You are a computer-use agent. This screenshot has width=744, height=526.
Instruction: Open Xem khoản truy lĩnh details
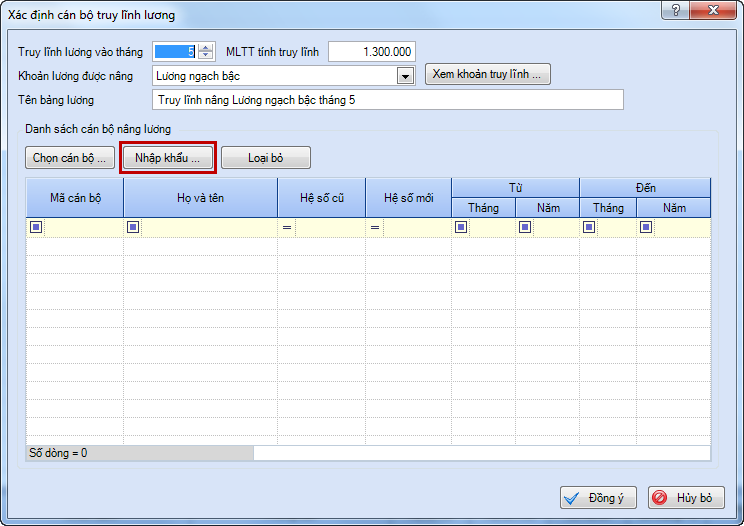(x=487, y=74)
